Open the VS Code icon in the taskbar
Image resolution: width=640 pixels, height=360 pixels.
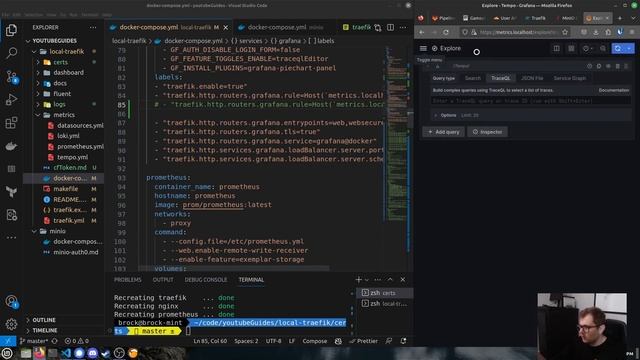coord(66,353)
